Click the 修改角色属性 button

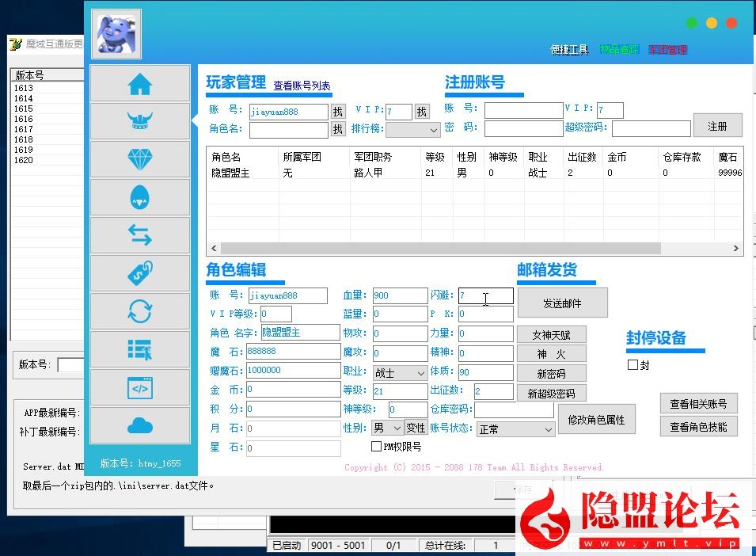[596, 420]
